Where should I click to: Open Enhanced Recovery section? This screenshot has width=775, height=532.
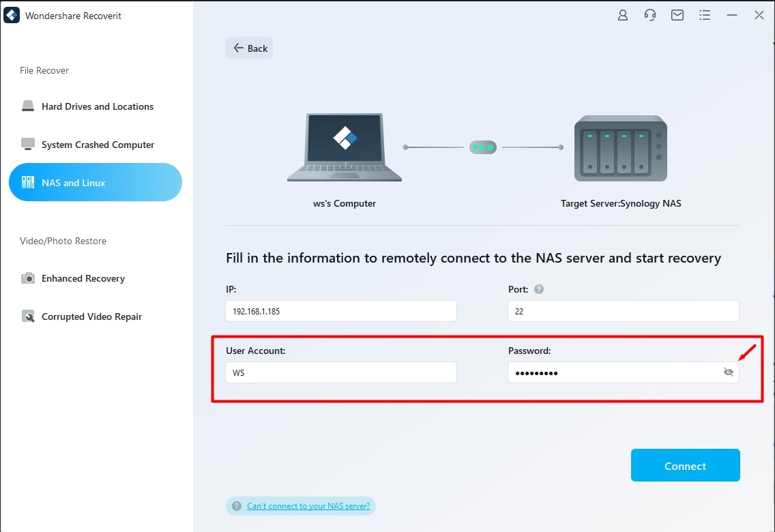tap(96, 278)
